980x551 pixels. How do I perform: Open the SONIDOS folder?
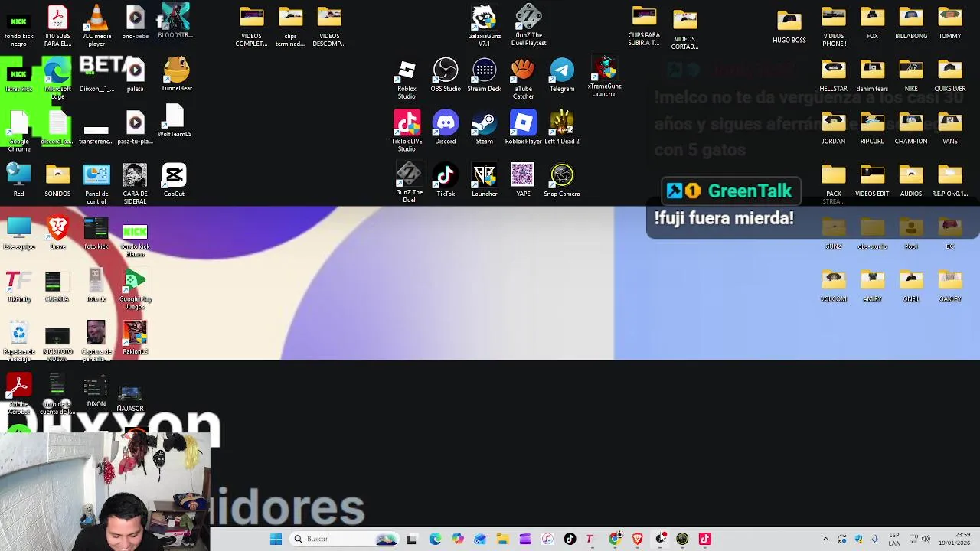click(57, 181)
